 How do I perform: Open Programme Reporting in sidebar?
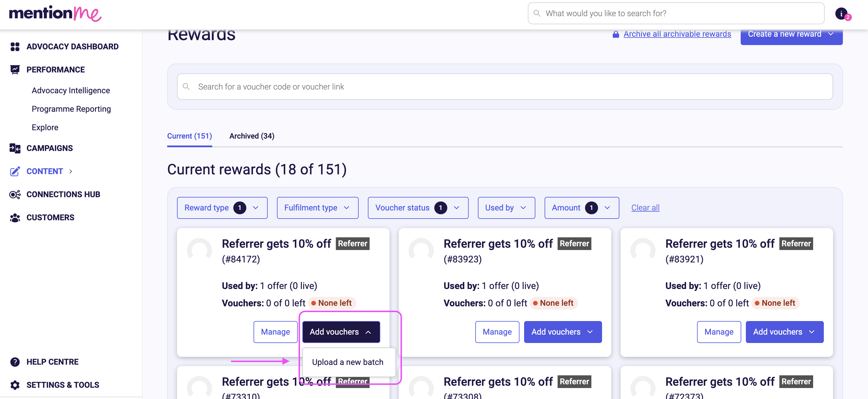[71, 109]
